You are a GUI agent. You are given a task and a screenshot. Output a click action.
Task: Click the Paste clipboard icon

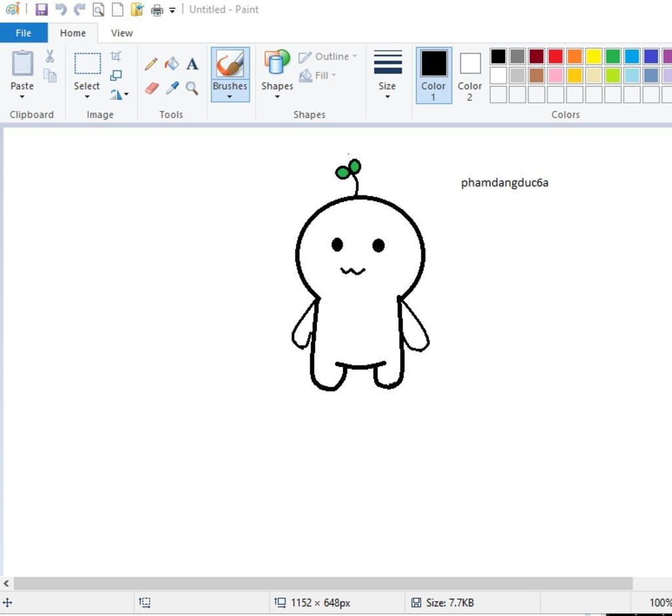coord(22,64)
